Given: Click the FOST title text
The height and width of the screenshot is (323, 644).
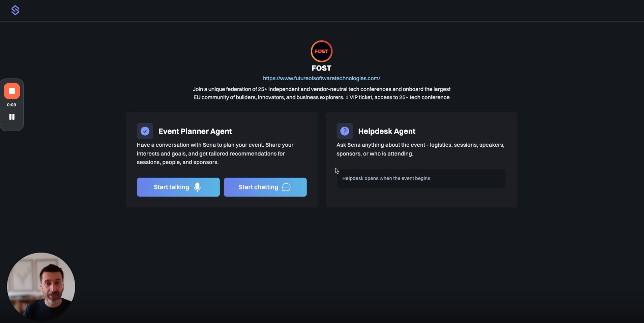Looking at the screenshot, I should click(321, 68).
